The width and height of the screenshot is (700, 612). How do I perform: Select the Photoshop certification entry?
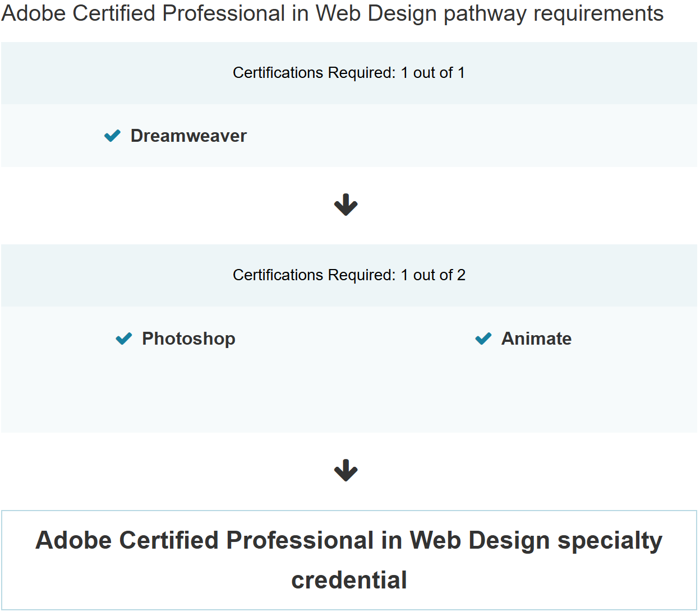(x=188, y=339)
